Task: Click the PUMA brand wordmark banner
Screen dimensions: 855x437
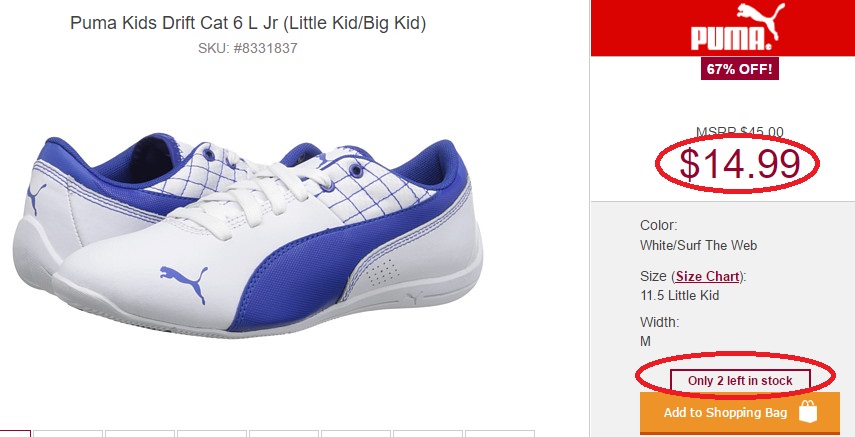Action: pos(722,28)
